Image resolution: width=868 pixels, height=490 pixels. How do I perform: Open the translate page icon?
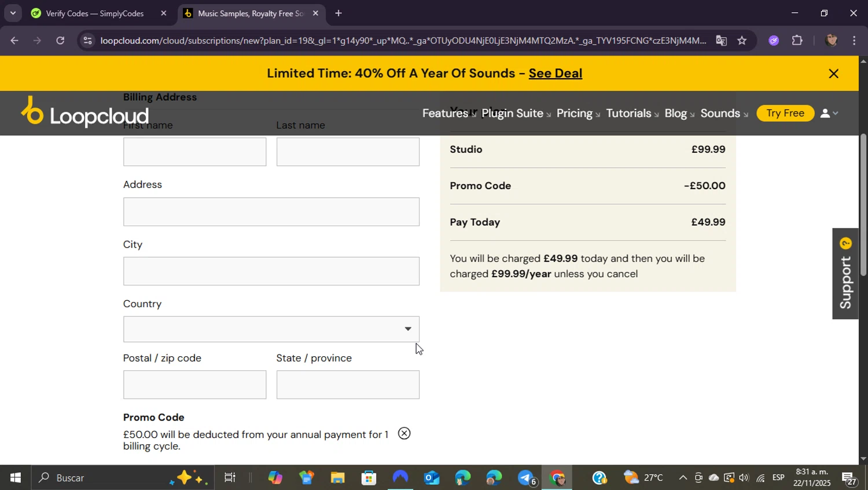[721, 40]
